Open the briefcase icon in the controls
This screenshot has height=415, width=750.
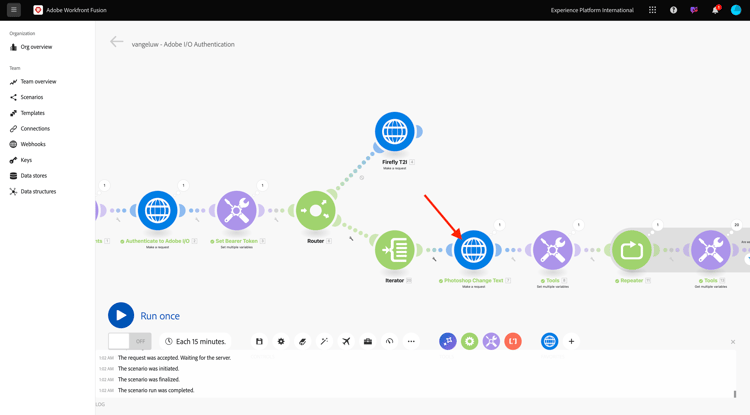368,341
